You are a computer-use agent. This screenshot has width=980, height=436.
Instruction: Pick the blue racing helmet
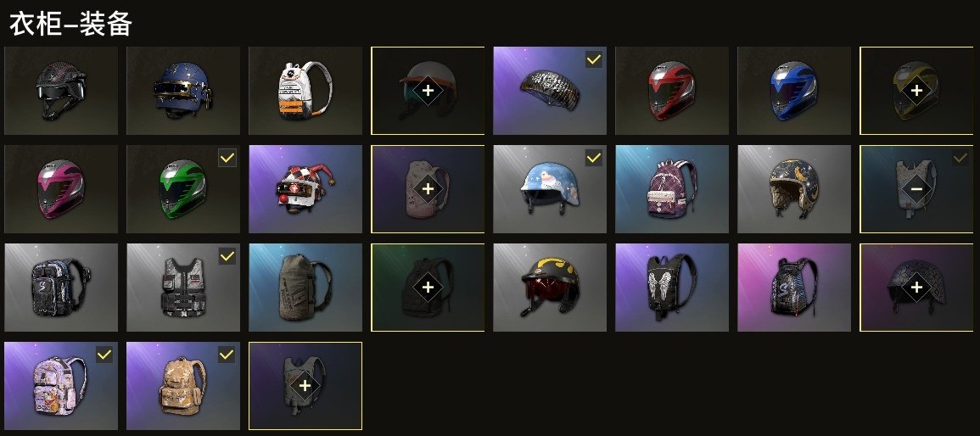click(x=793, y=91)
